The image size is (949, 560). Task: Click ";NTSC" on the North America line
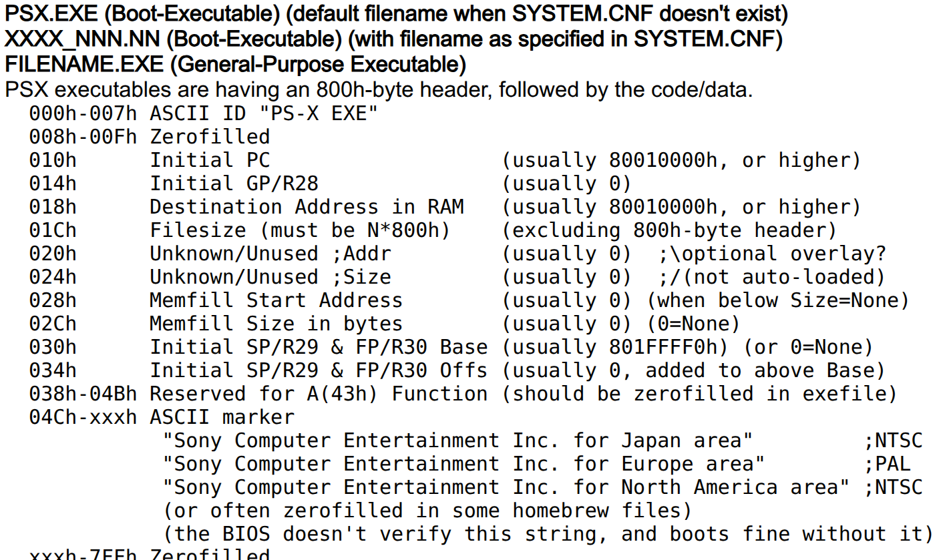pos(892,487)
